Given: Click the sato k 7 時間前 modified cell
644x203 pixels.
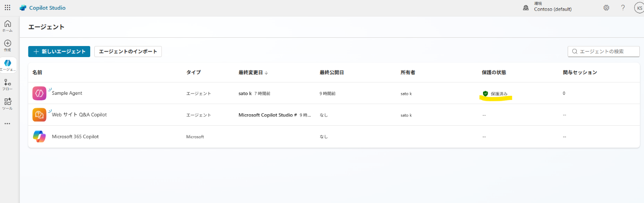Looking at the screenshot, I should pos(254,93).
